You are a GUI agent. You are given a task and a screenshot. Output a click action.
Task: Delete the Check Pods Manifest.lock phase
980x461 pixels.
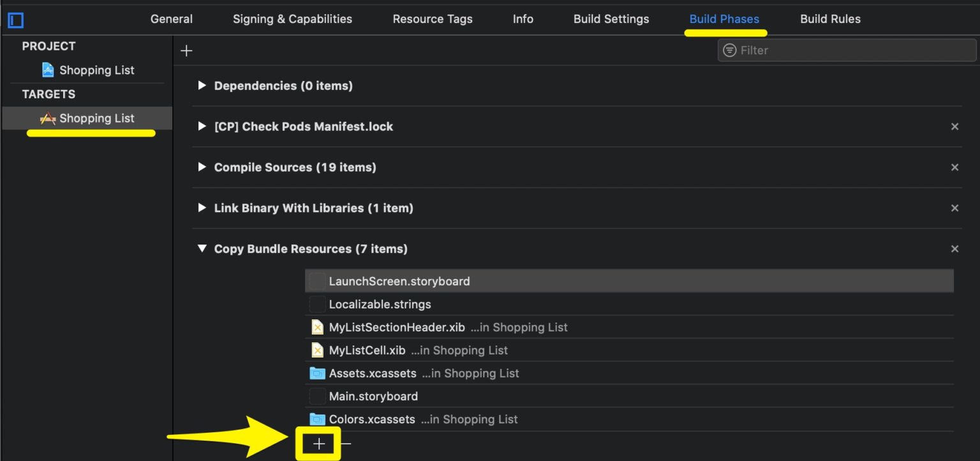tap(954, 126)
